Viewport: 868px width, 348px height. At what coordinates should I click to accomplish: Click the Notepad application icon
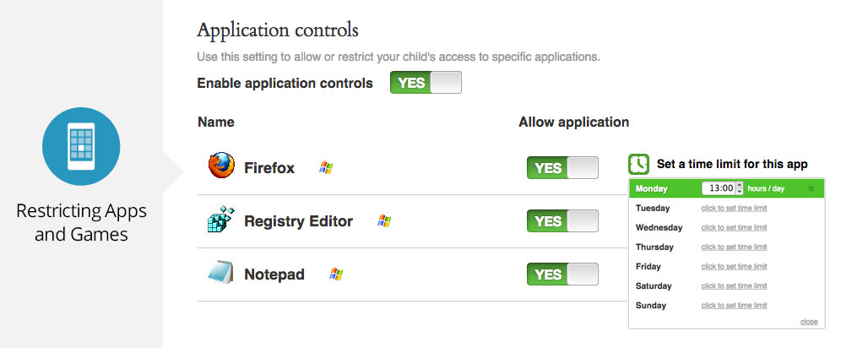click(221, 272)
